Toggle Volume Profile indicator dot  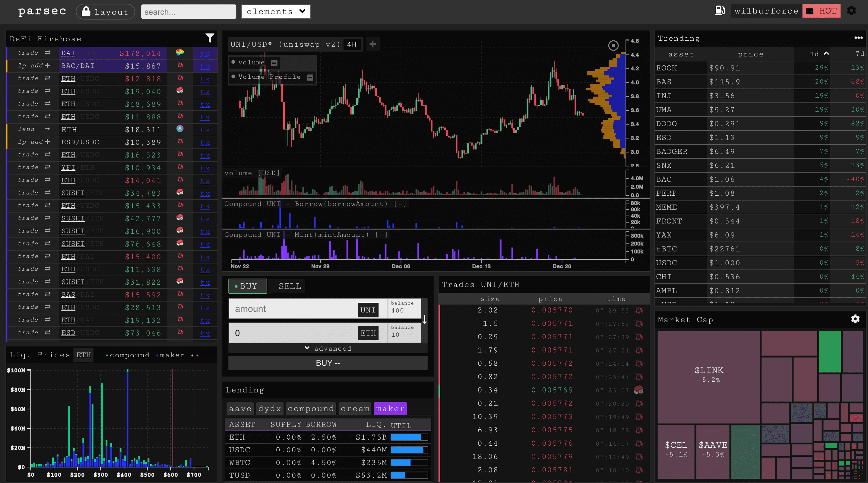[x=233, y=77]
